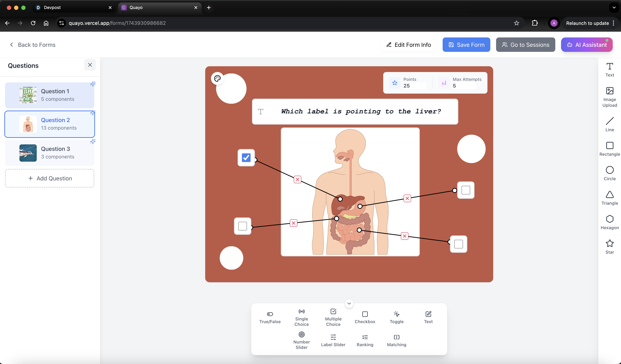Viewport: 621px width, 364px height.
Task: Open the background color palette picker
Action: 217,78
